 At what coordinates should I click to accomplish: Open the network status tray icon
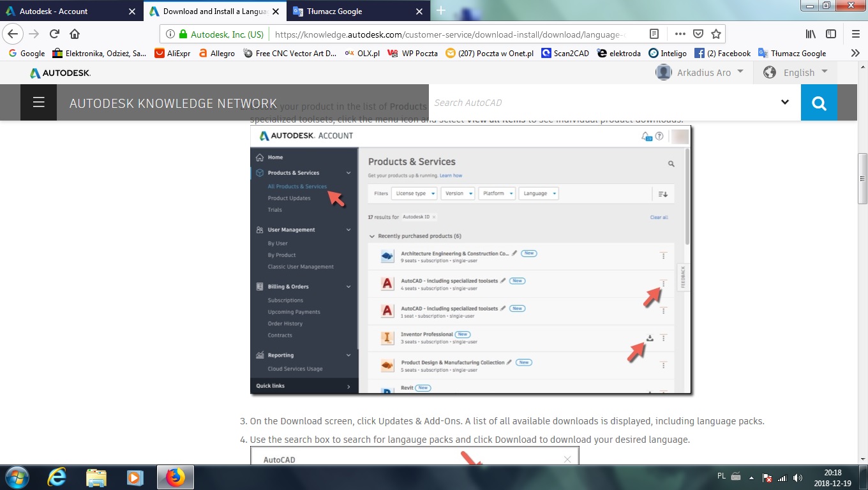tap(782, 477)
